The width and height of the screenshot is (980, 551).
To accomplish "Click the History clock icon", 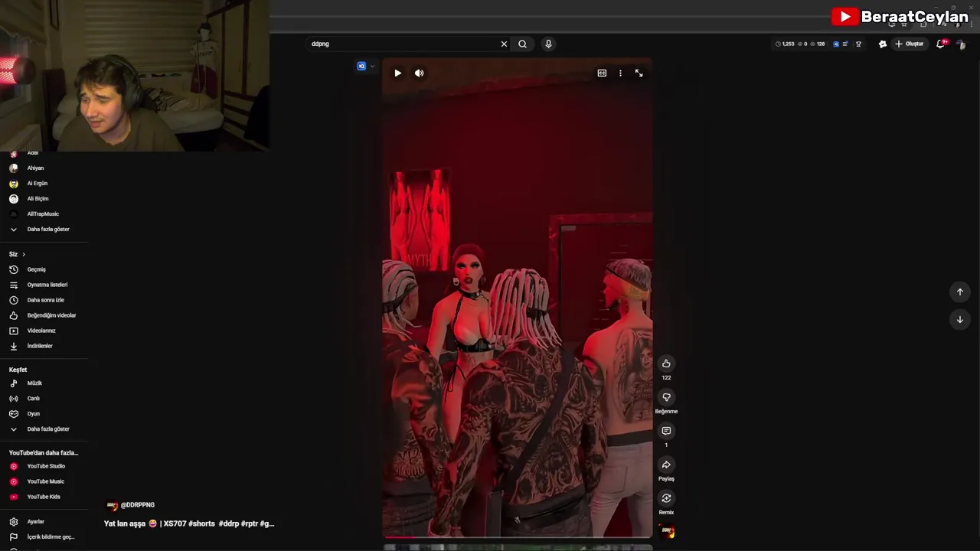I will click(x=13, y=269).
